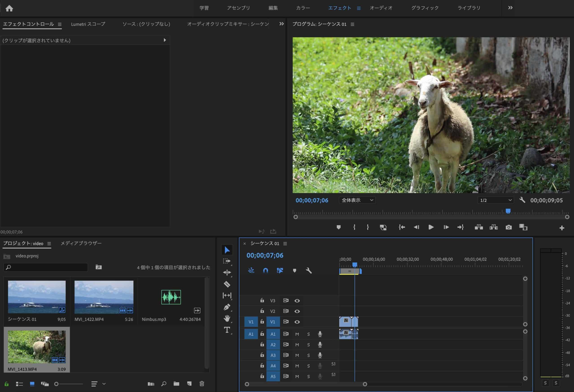The image size is (574, 392).
Task: Toggle lock on track V3
Action: click(x=262, y=300)
